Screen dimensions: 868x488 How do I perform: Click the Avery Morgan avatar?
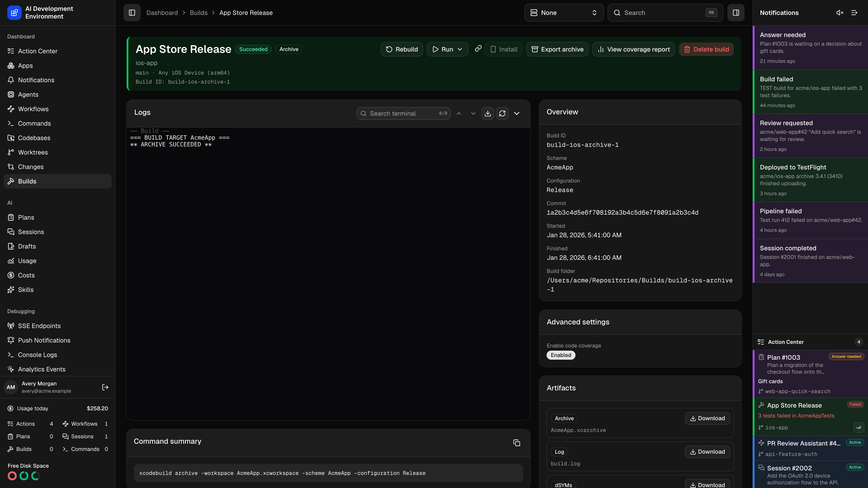pyautogui.click(x=11, y=387)
